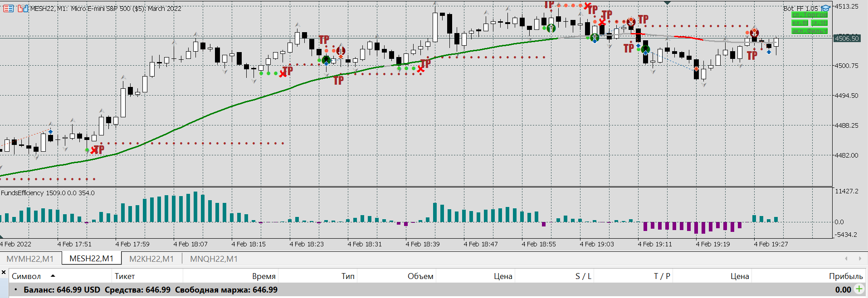868x298 pixels.
Task: Toggle the bot's 'кл.Торгов' trading button
Action: pos(809,15)
